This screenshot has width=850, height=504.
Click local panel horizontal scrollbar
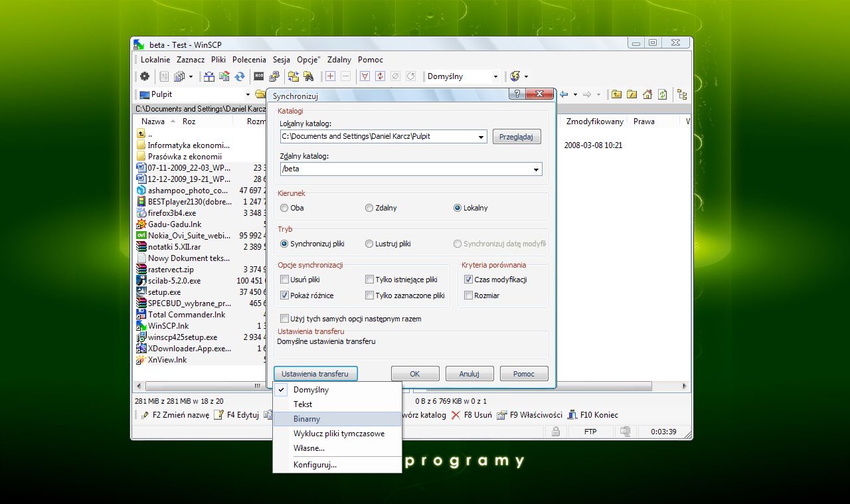click(201, 386)
